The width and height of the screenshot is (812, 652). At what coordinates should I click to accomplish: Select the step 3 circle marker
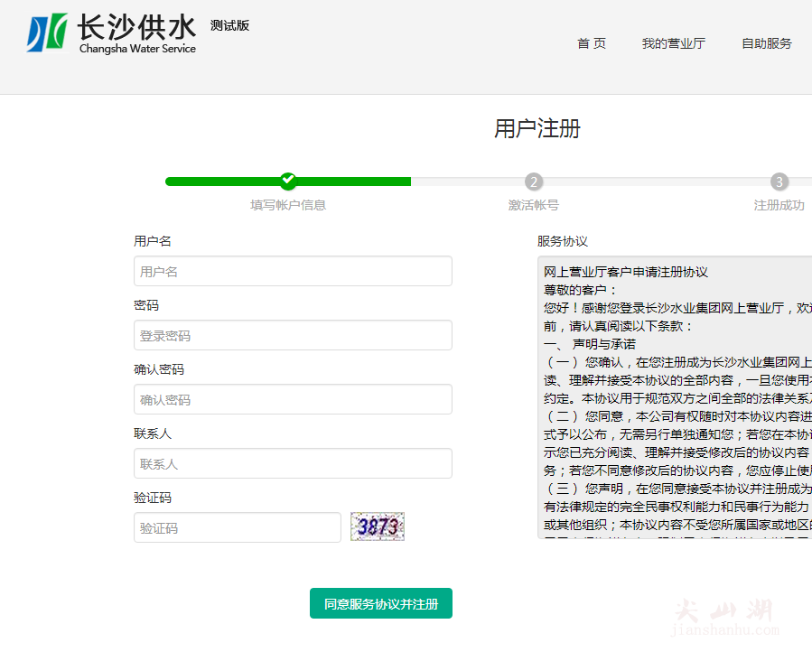click(779, 182)
